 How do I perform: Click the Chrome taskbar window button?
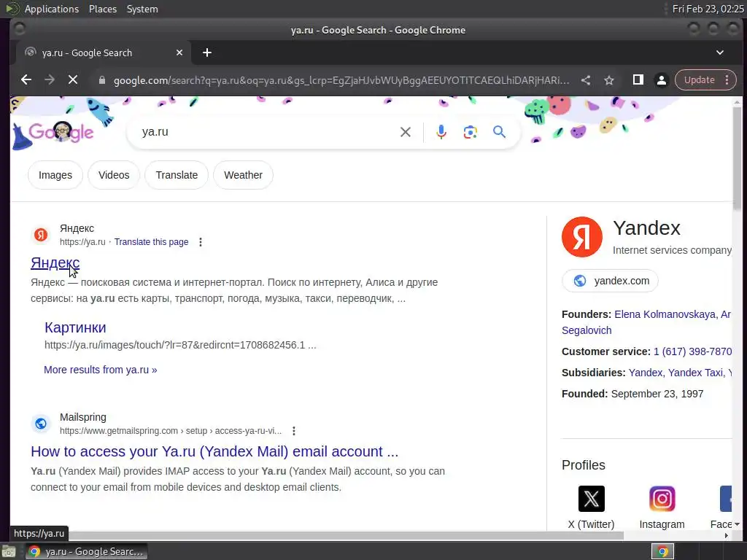click(86, 551)
